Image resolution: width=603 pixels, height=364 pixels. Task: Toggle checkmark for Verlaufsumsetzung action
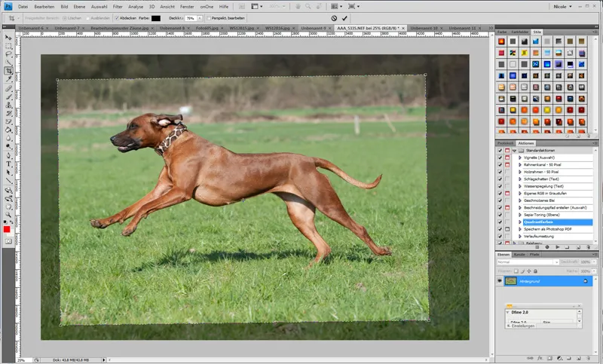point(500,237)
